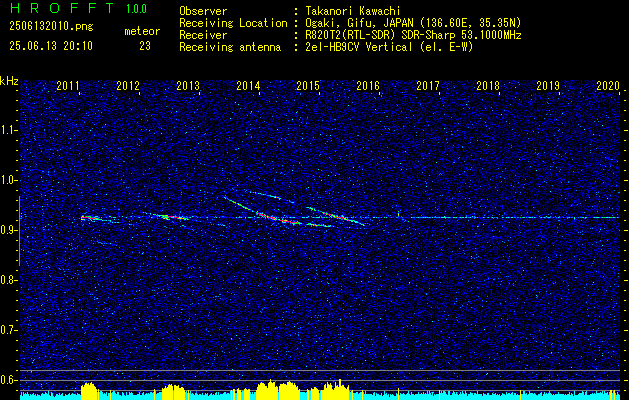
Task: Click the 2011 time marker
Action: (68, 85)
